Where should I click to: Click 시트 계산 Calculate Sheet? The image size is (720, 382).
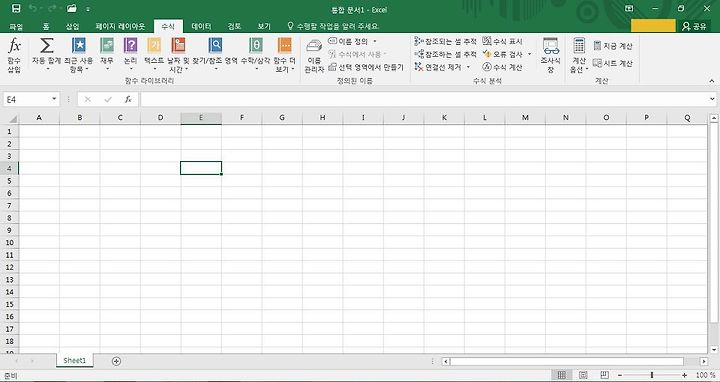pyautogui.click(x=613, y=63)
